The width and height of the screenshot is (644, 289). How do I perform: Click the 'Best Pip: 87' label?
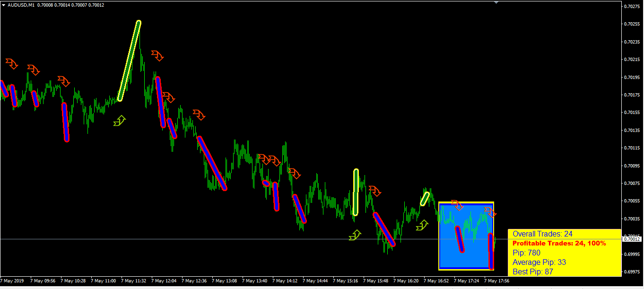coord(533,271)
